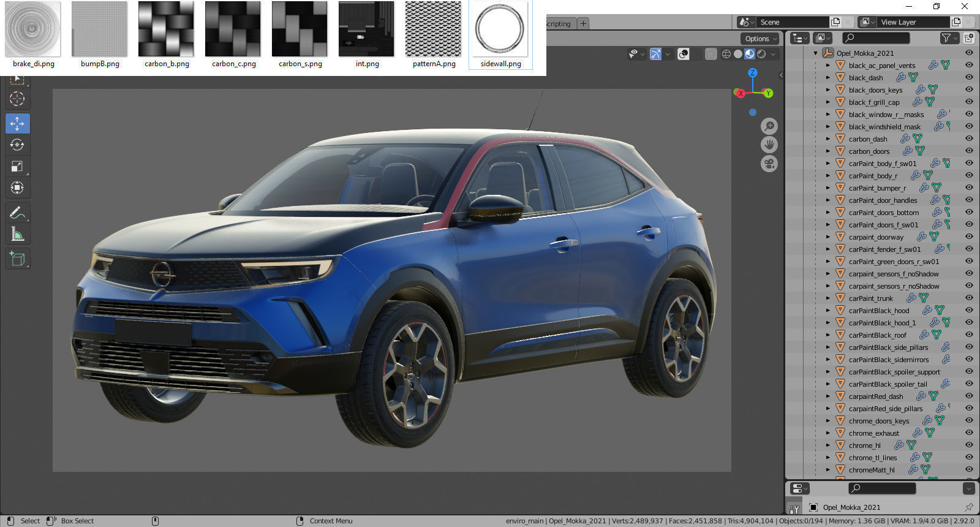Click the pin icon in properties header
The width and height of the screenshot is (980, 527).
(968, 507)
